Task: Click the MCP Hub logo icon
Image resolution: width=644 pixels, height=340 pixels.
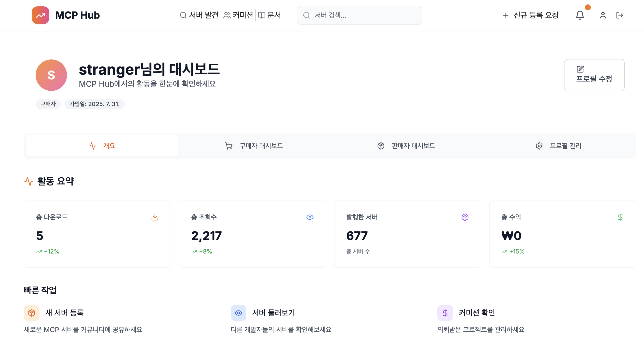Action: [40, 15]
